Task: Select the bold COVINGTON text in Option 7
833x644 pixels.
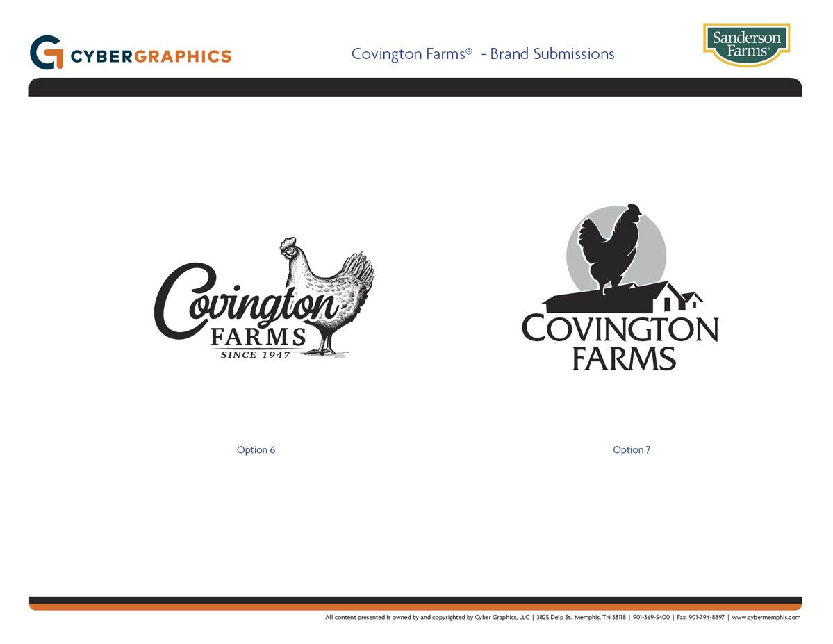Action: point(619,329)
